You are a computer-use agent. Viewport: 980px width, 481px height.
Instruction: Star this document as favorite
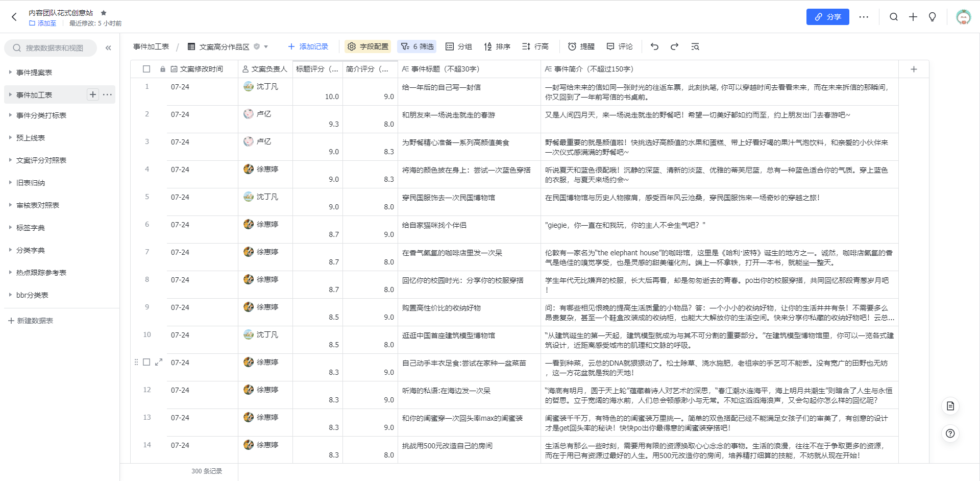click(104, 13)
